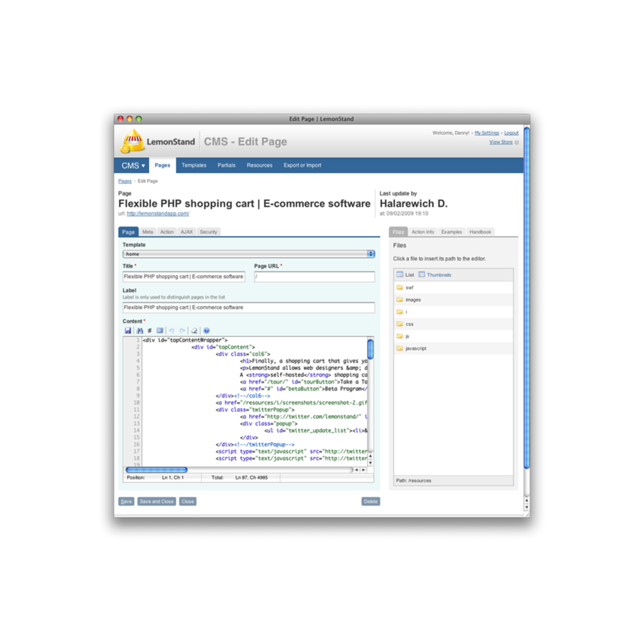644x644 pixels.
Task: Click the View Store link
Action: (x=501, y=142)
